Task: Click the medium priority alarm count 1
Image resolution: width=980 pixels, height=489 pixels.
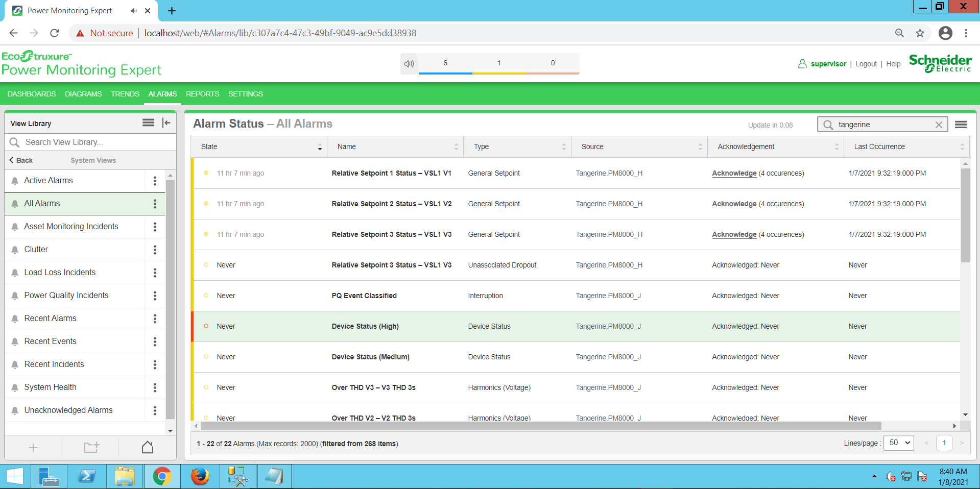Action: pos(499,63)
